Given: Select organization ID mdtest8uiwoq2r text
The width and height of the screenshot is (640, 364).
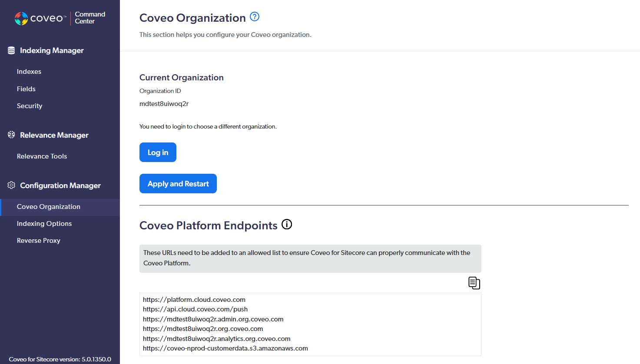Looking at the screenshot, I should (164, 104).
